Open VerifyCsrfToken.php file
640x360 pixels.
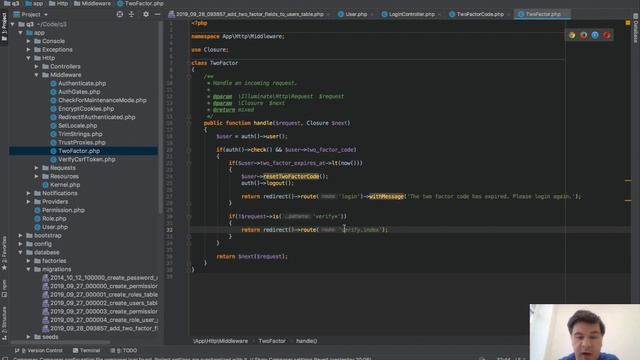pyautogui.click(x=87, y=159)
